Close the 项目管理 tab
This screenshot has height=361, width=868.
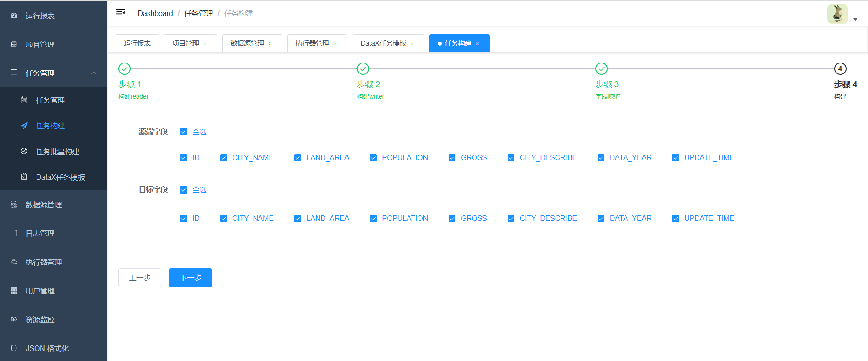[x=205, y=44]
